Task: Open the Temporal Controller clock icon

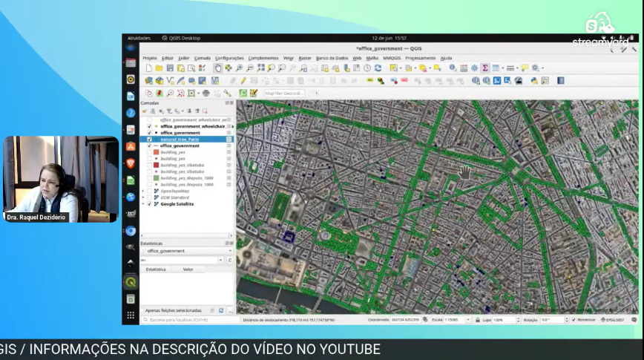Action: pos(367,68)
